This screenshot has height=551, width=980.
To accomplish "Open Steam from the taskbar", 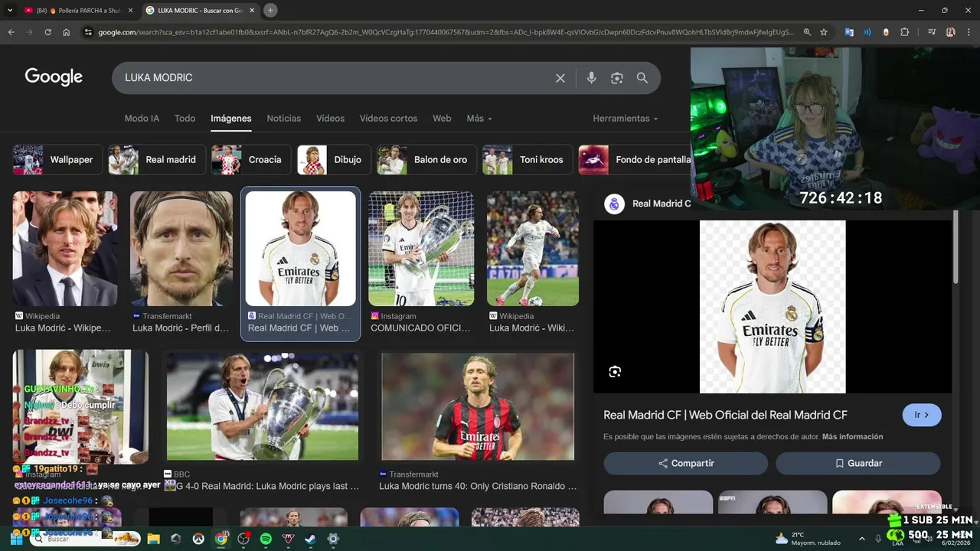I will pos(310,539).
